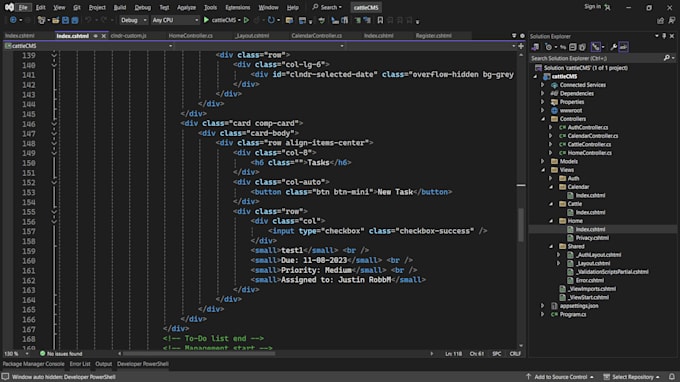Expand the Models folder
The width and height of the screenshot is (680, 382).
coord(542,161)
